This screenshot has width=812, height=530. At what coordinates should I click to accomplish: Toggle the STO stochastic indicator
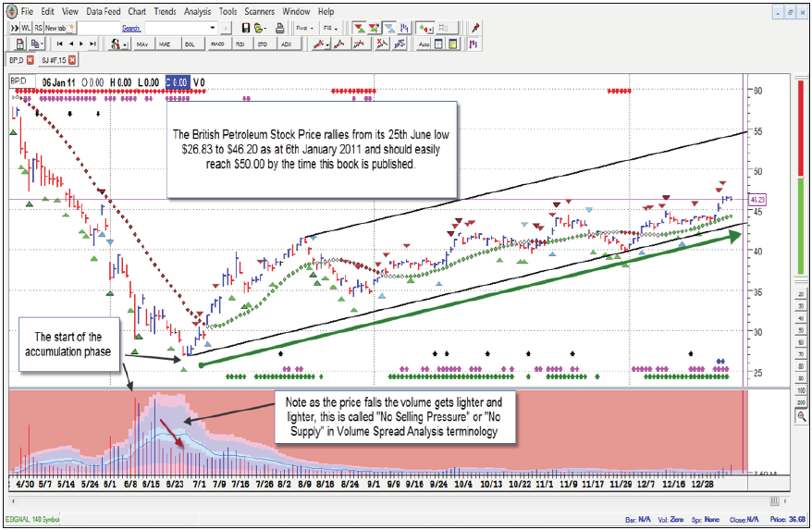(263, 44)
